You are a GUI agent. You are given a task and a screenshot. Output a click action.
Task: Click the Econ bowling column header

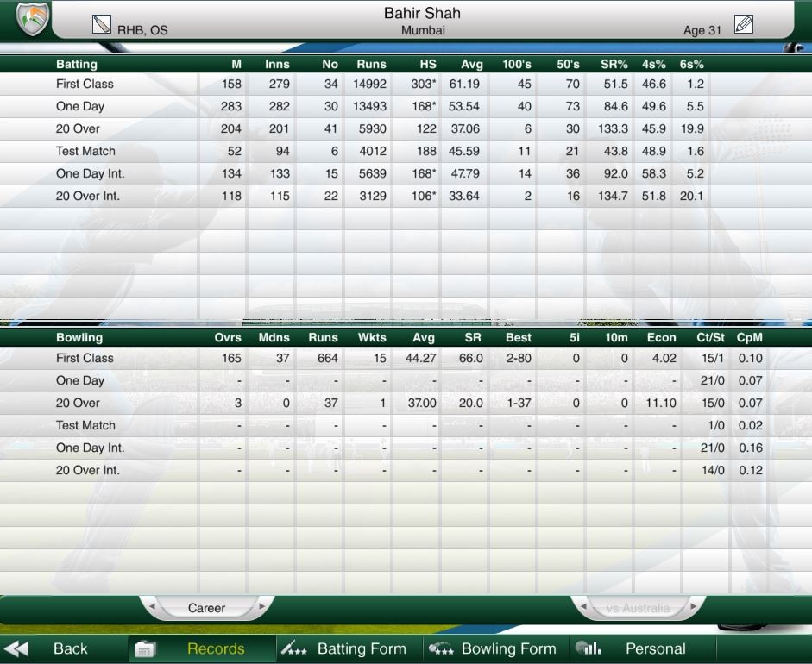(x=661, y=337)
